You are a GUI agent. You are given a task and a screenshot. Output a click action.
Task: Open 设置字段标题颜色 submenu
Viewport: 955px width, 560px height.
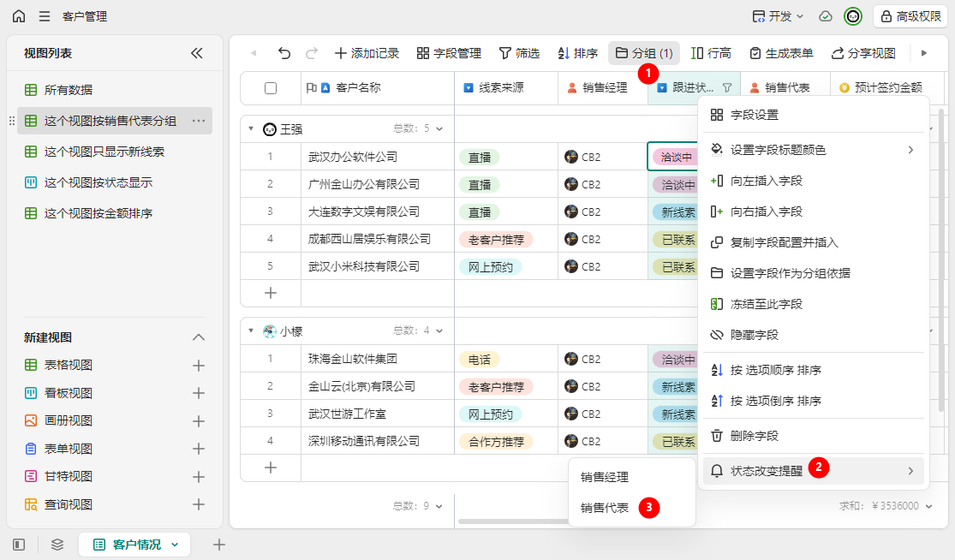(814, 150)
